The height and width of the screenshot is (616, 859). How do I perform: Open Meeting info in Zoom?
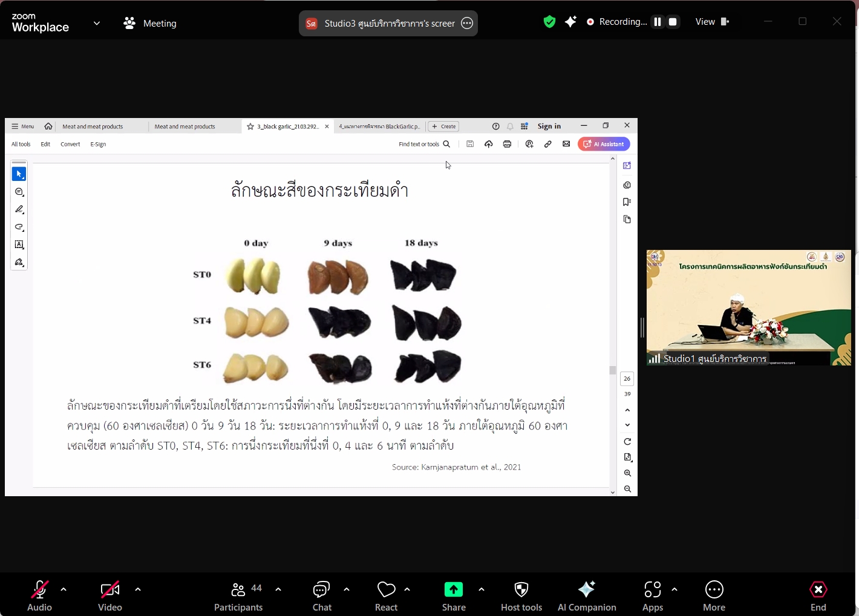(150, 24)
